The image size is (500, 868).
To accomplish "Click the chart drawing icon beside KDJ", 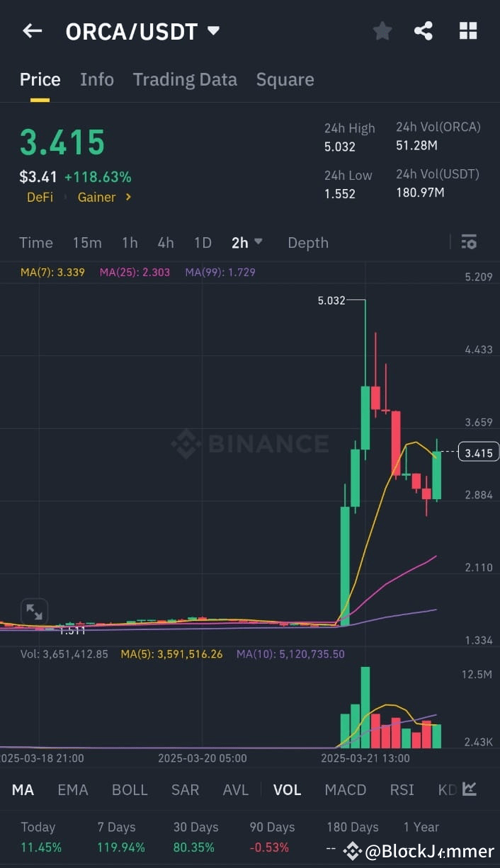I will [x=470, y=789].
